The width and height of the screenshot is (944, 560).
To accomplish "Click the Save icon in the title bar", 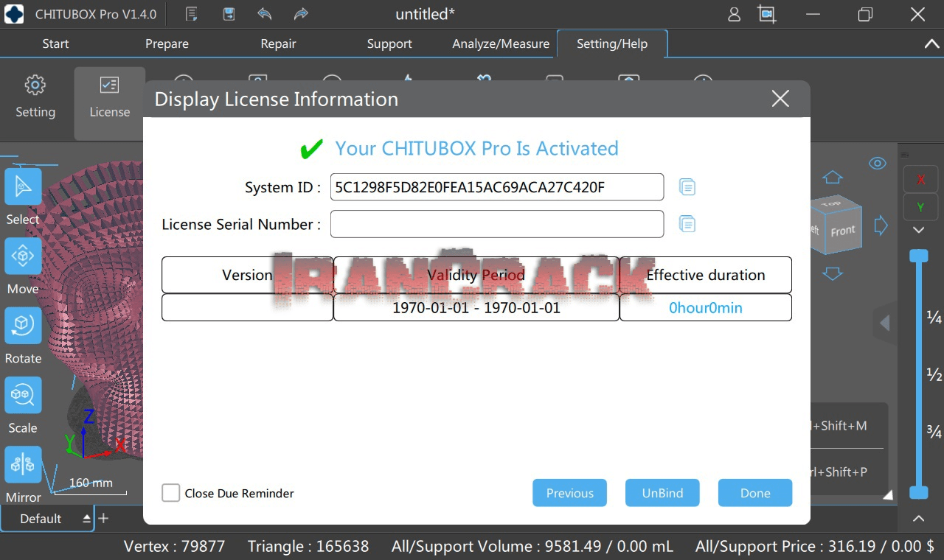I will (229, 14).
